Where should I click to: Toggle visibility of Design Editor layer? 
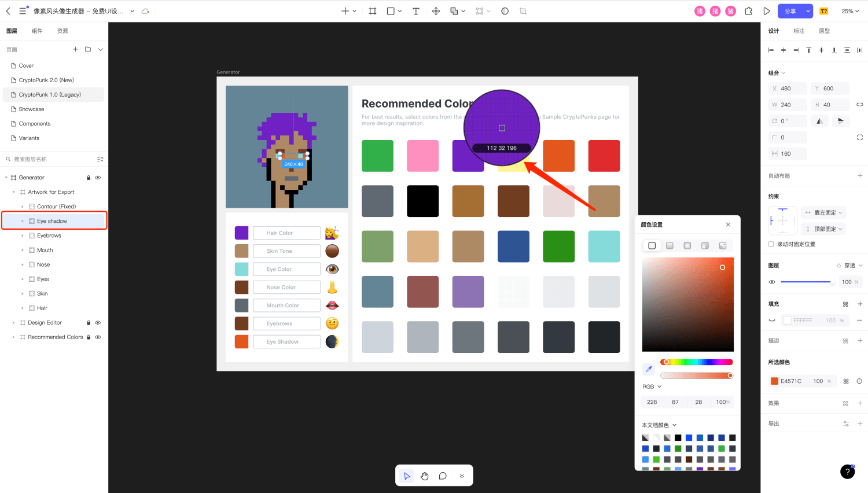[98, 323]
